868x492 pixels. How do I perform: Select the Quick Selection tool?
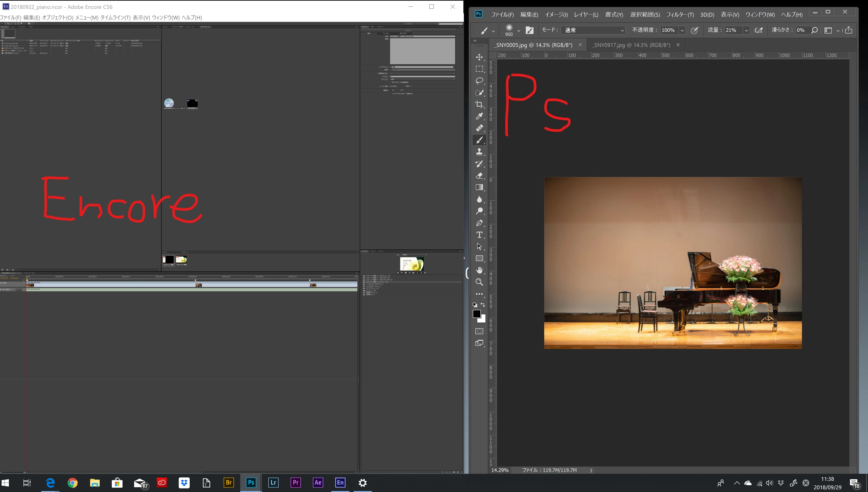[479, 92]
